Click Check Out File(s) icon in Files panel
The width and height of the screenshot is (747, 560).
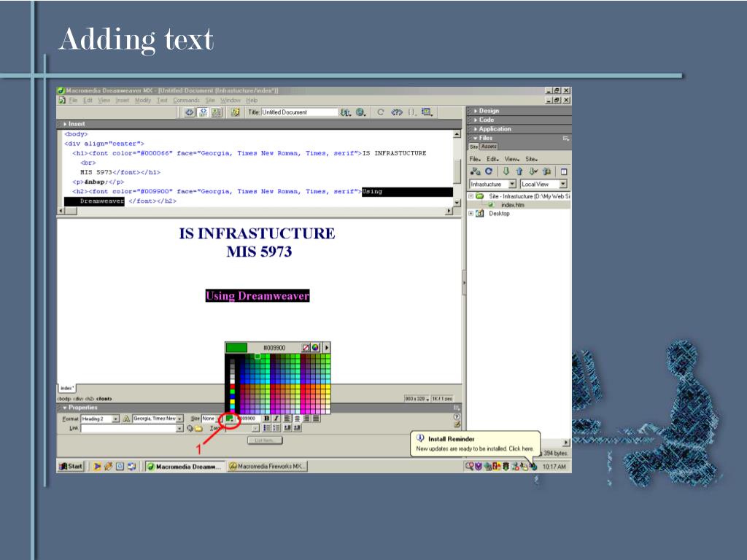coord(533,171)
